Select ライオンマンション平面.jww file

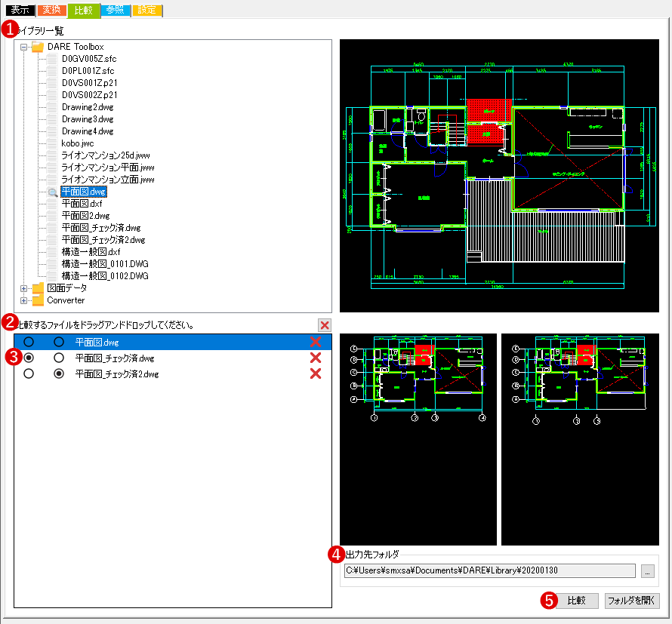[107, 168]
